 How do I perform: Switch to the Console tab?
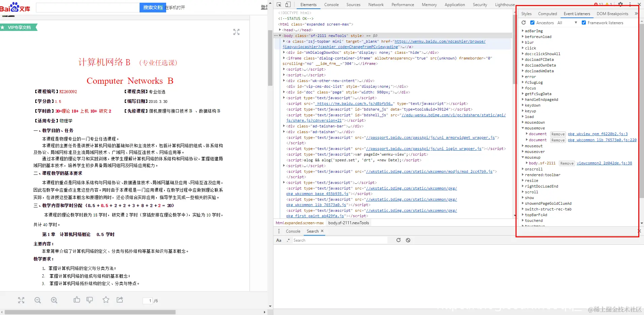coord(331,5)
